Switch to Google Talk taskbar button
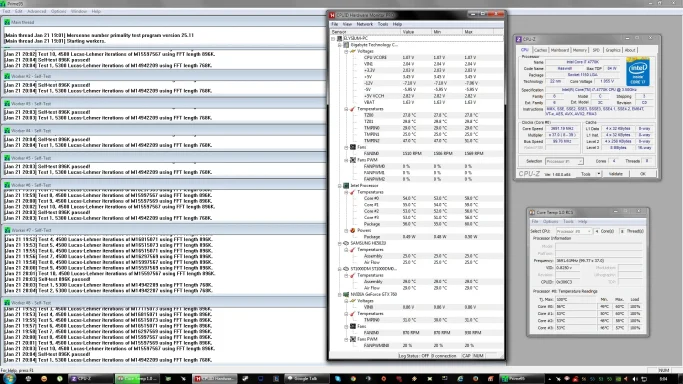 coord(307,379)
